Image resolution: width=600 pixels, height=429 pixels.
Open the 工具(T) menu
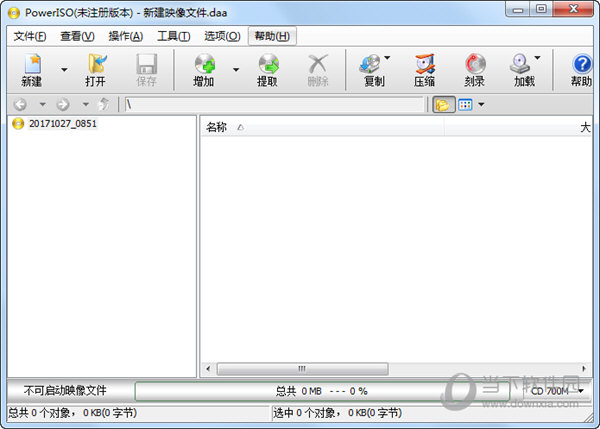pyautogui.click(x=174, y=36)
